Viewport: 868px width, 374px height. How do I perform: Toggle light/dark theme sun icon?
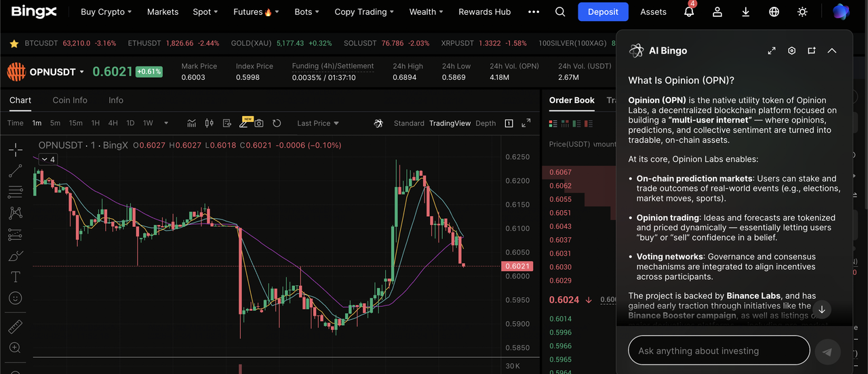click(803, 12)
